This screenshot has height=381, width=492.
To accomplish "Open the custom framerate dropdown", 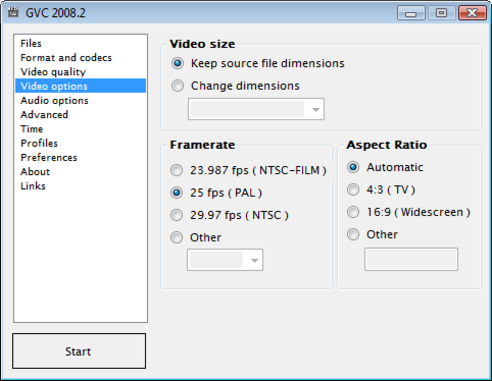I will [x=225, y=260].
